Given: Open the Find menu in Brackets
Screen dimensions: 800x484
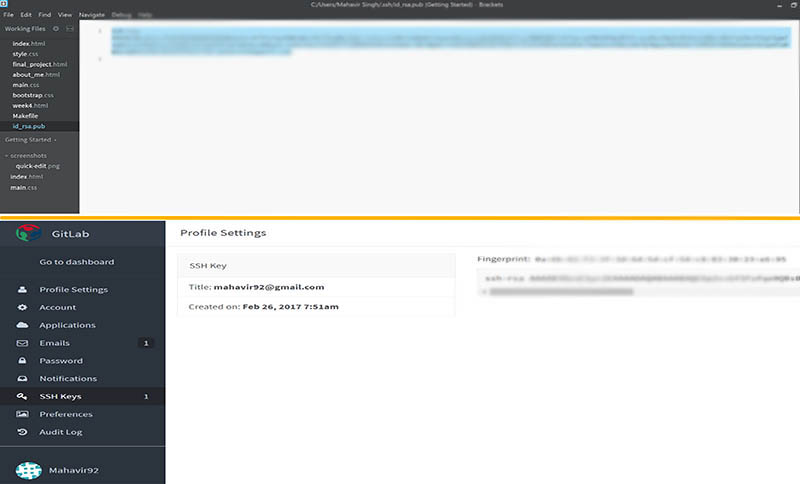Looking at the screenshot, I should 45,15.
